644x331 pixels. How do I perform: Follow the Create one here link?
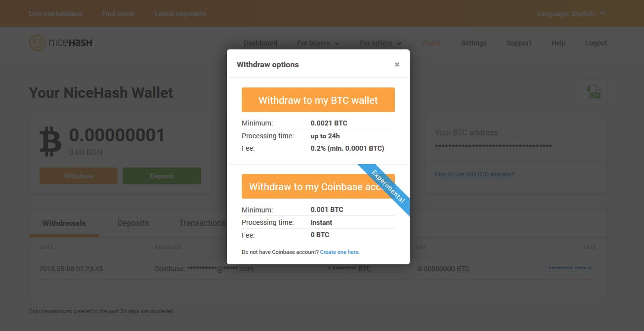pos(340,252)
